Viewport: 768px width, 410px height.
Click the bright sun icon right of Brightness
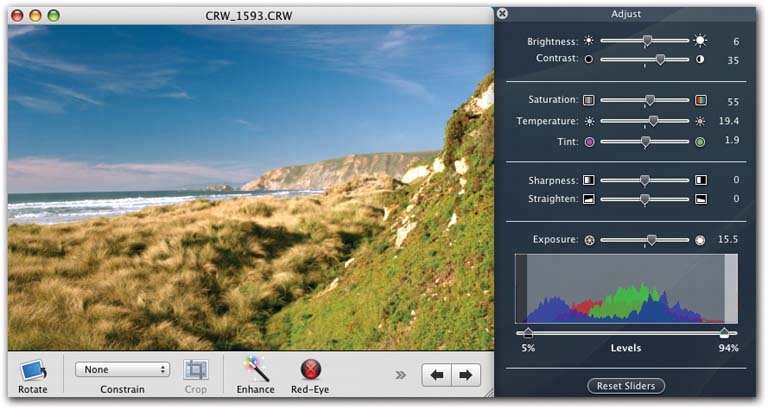click(x=700, y=41)
